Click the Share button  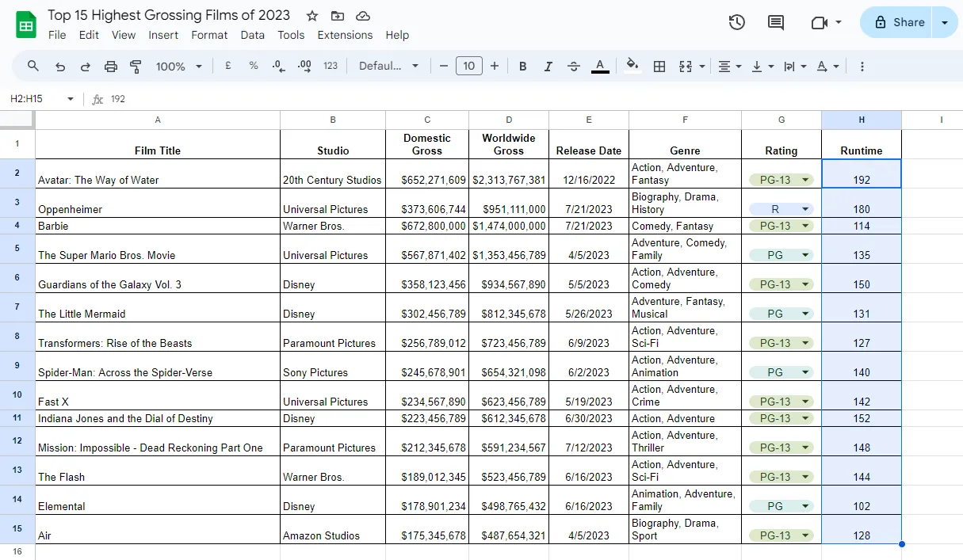click(x=900, y=22)
